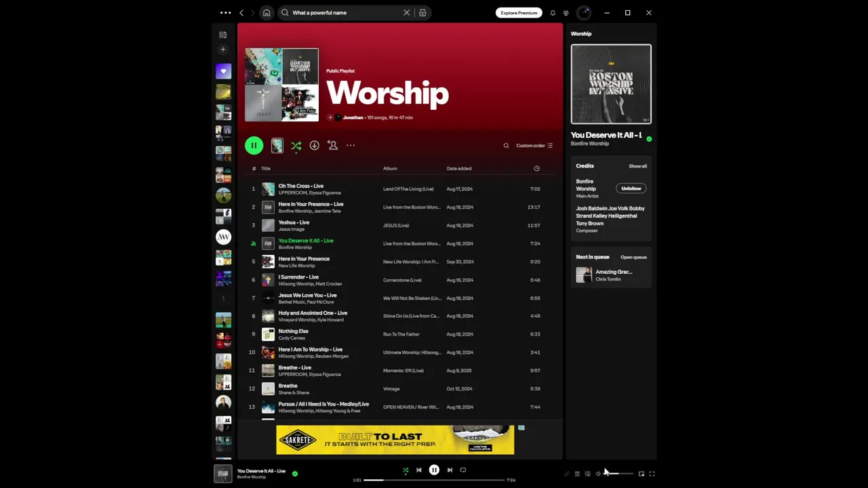Viewport: 868px width, 488px height.
Task: Click Explore Premium button
Action: tap(519, 13)
